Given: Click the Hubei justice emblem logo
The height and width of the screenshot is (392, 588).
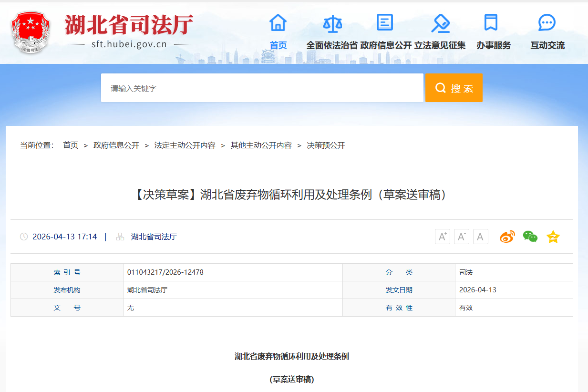Looking at the screenshot, I should [31, 32].
